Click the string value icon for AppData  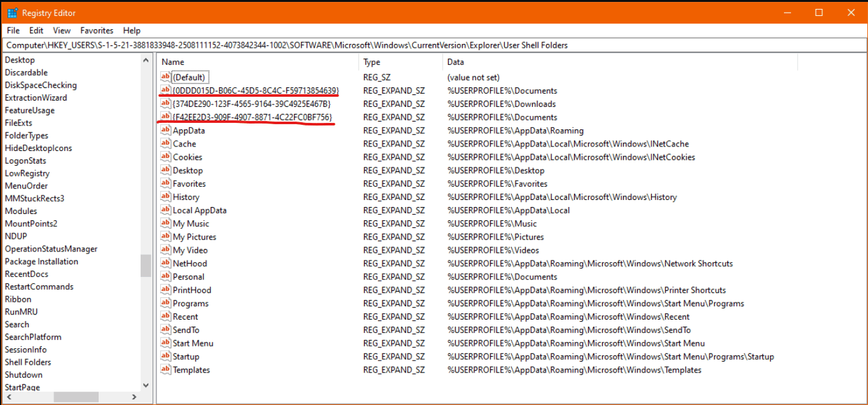[x=165, y=131]
